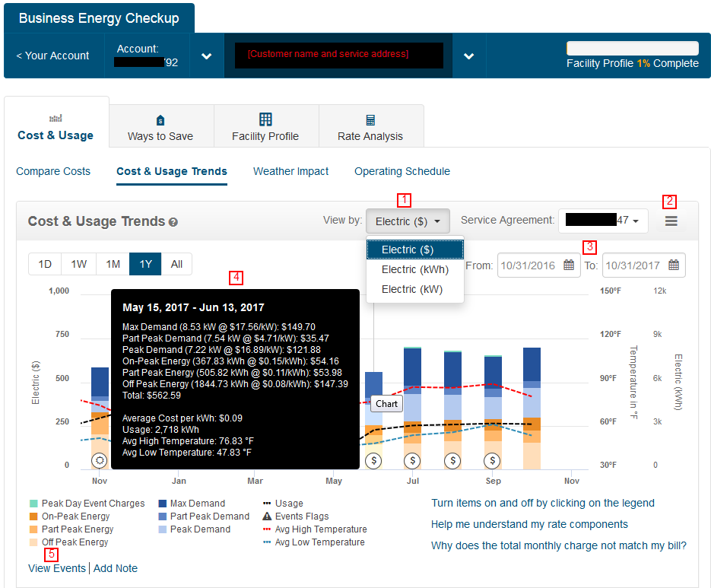Viewport: 711px width, 588px height.
Task: Switch to the Weather Impact tab
Action: pos(290,172)
